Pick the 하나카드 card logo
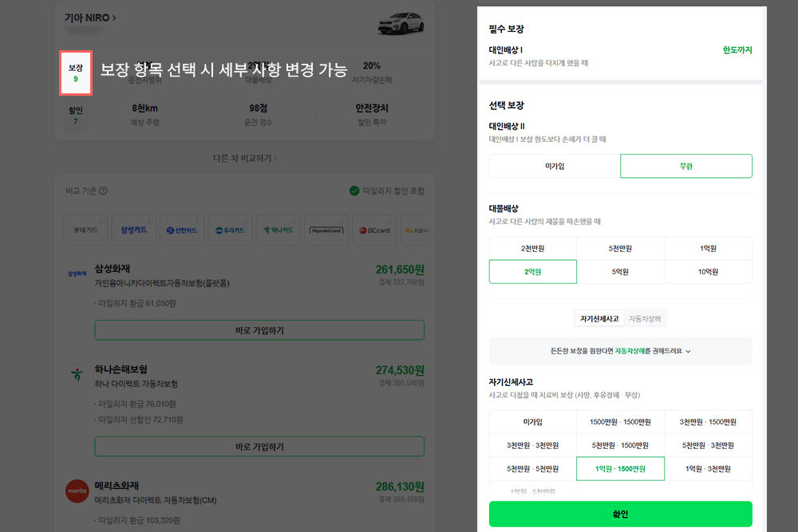 pos(279,230)
